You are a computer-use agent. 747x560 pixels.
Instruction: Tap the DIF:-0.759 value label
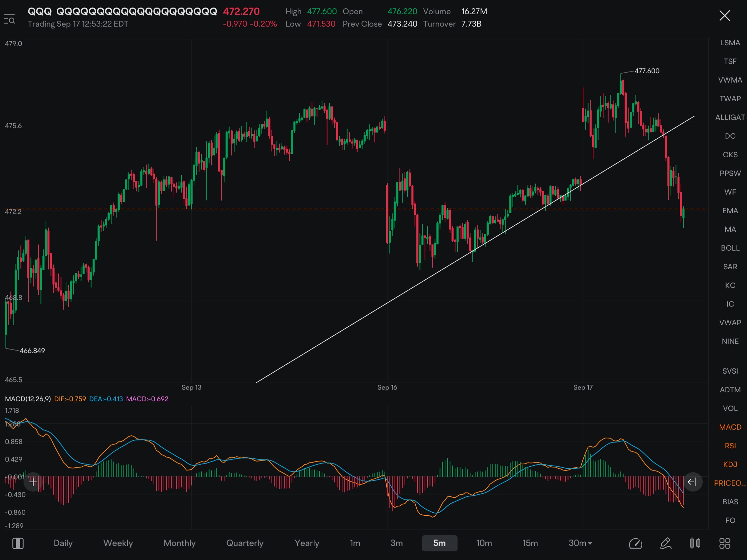(x=70, y=399)
